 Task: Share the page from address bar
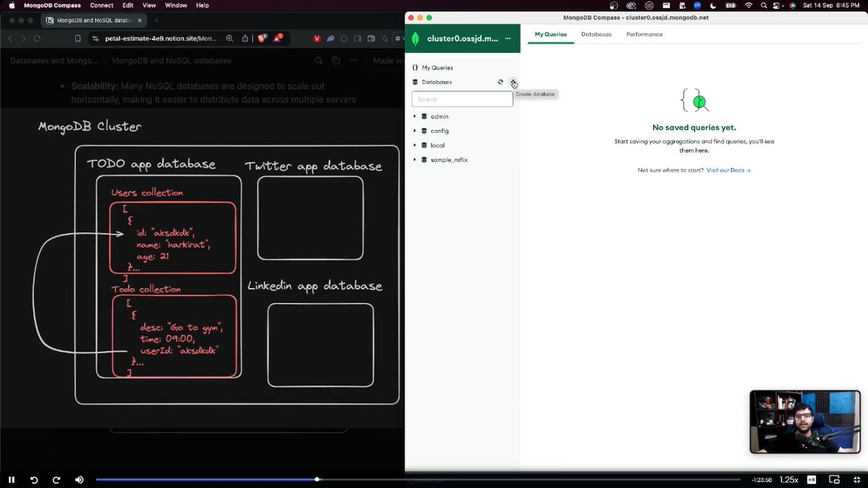coord(244,38)
